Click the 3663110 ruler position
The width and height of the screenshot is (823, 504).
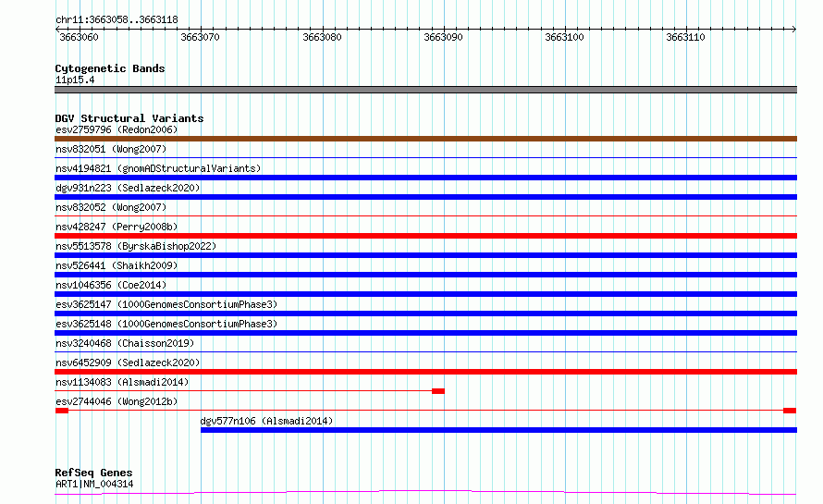(x=685, y=37)
